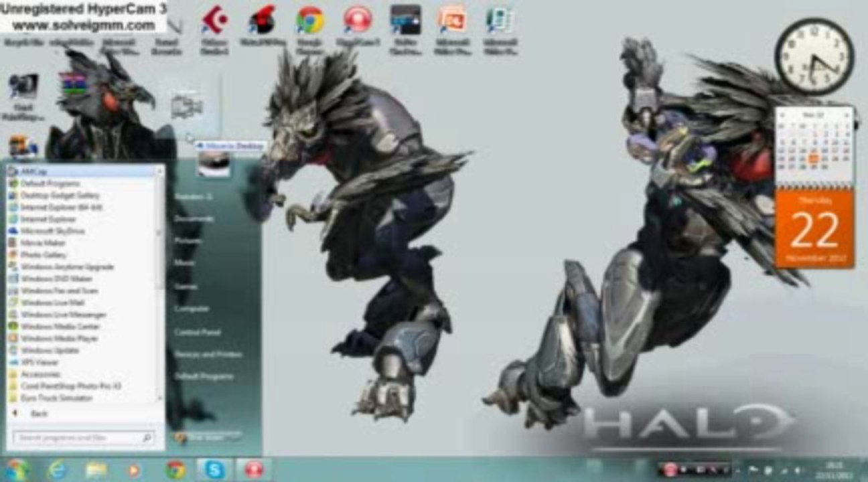Click the search magnifier in the Start menu
This screenshot has height=482, width=868.
pos(147,438)
